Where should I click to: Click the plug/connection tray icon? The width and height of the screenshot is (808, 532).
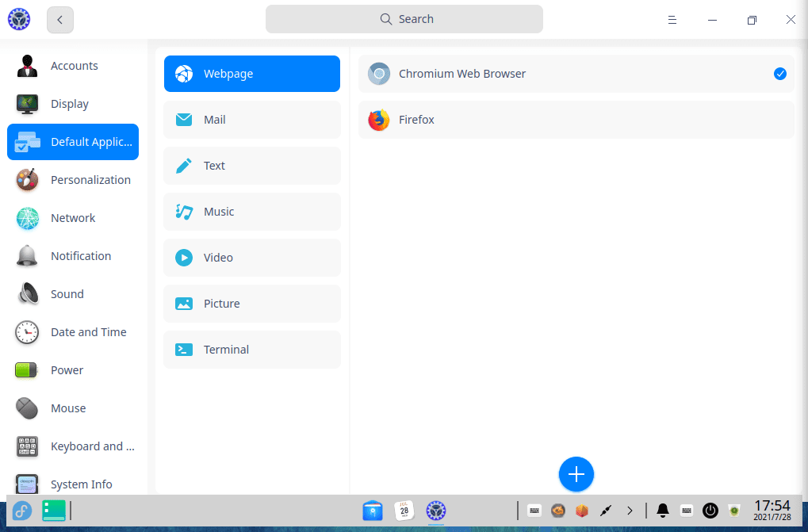(606, 511)
